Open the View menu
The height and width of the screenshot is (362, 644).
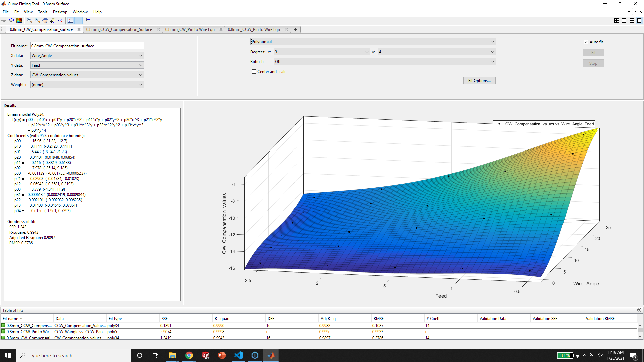point(28,12)
